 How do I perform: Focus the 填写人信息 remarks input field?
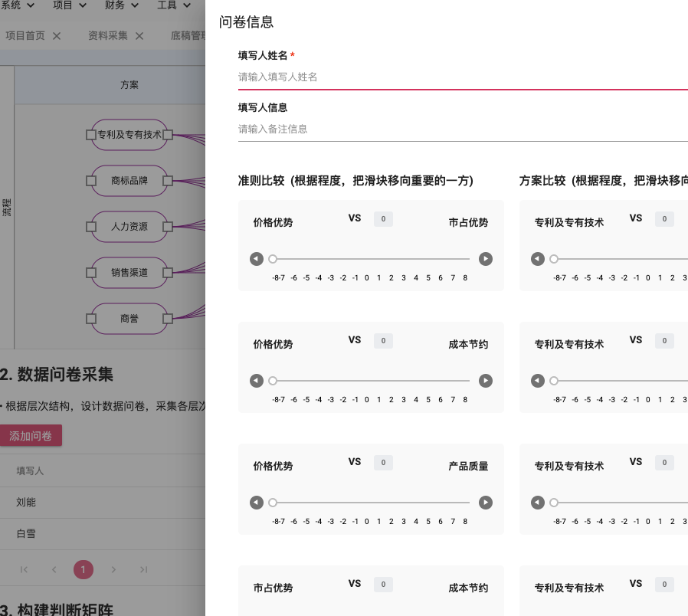pyautogui.click(x=463, y=129)
